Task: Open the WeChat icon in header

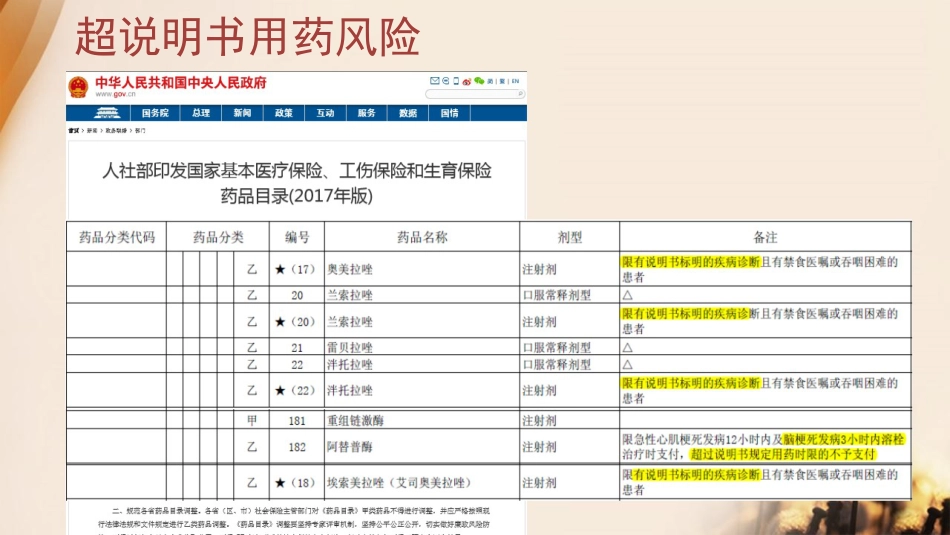Action: coord(479,81)
